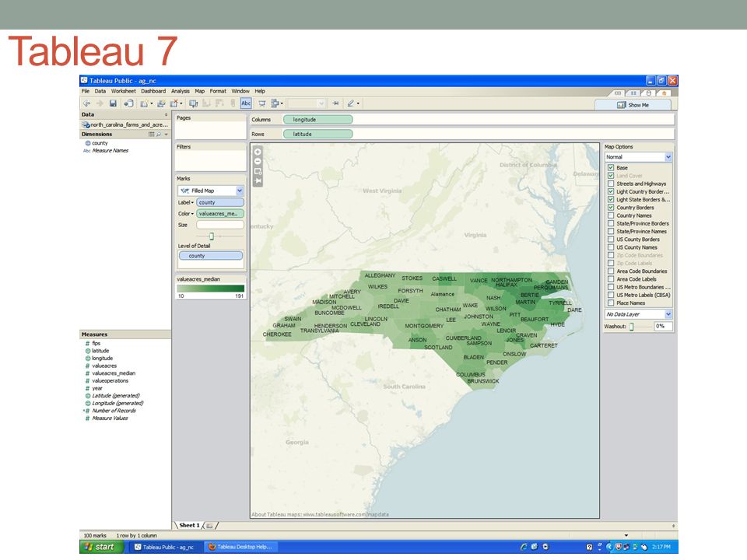This screenshot has height=560, width=747.
Task: Click the longitude pill on Columns shelf
Action: [317, 120]
